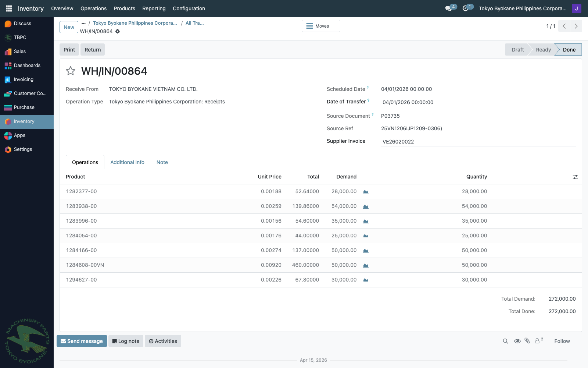Viewport: 588px width, 368px height.
Task: Launch the Sales app
Action: pyautogui.click(x=27, y=52)
